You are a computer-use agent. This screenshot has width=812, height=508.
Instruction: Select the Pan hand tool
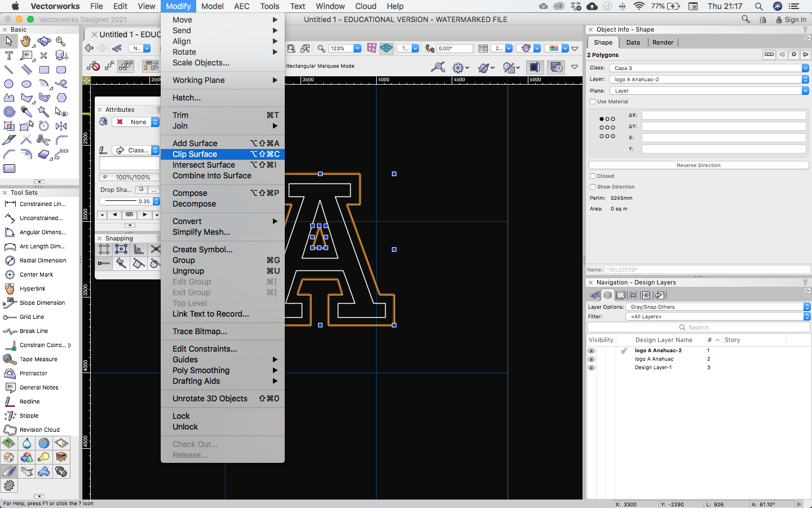click(x=27, y=41)
